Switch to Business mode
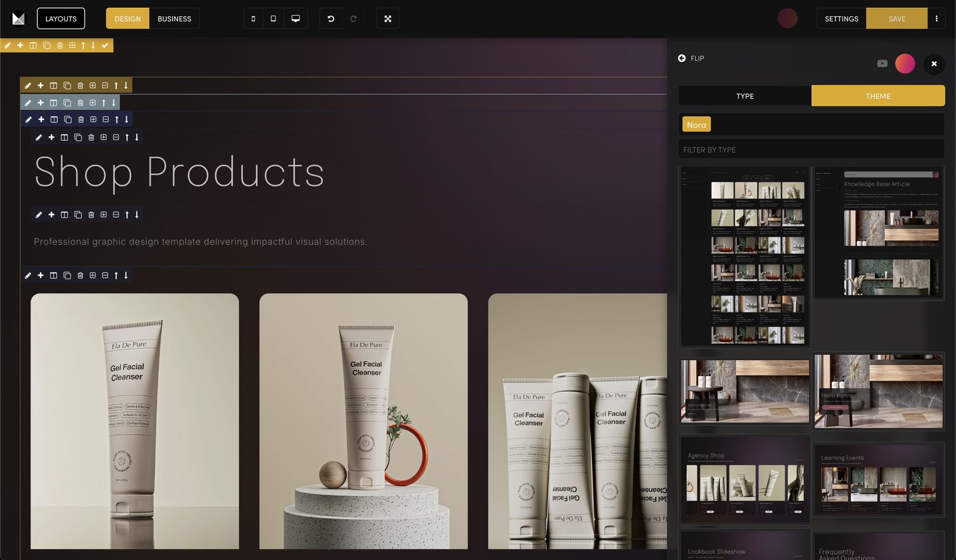Screen dimensions: 956x560 click(x=174, y=19)
